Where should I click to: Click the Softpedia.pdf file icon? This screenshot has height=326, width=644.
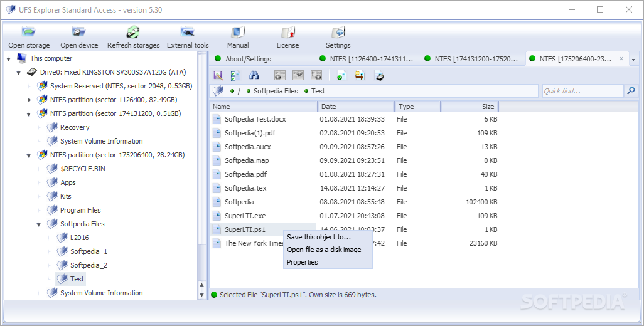pyautogui.click(x=217, y=174)
